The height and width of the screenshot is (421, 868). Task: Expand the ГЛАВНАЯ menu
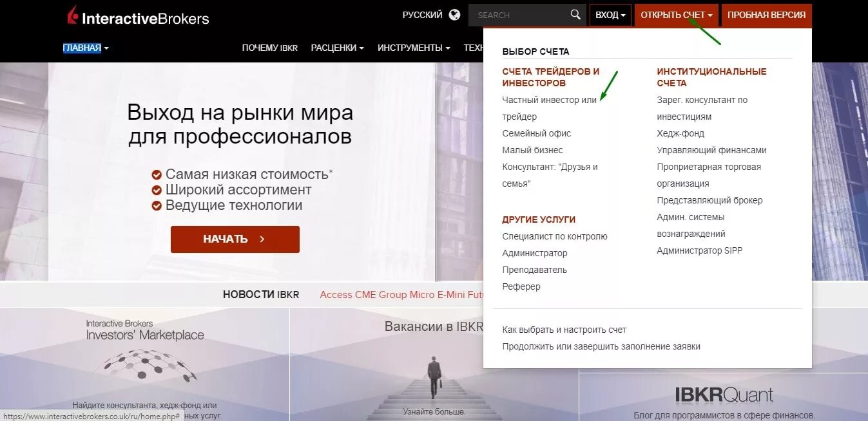(x=86, y=48)
